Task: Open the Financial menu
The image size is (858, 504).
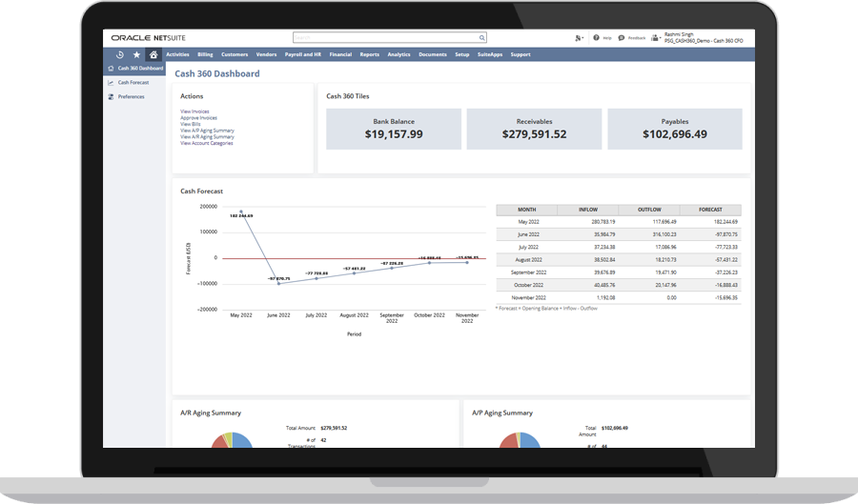Action: coord(340,54)
